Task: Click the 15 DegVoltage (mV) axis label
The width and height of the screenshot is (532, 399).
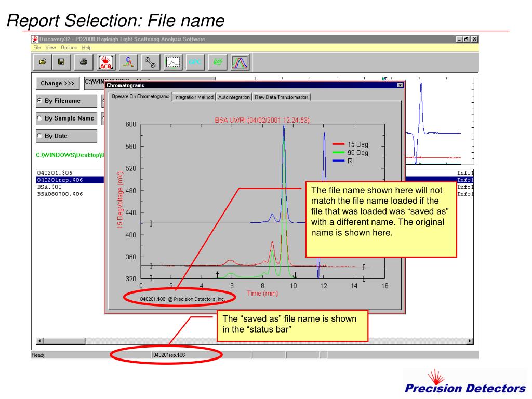Action: [x=120, y=199]
